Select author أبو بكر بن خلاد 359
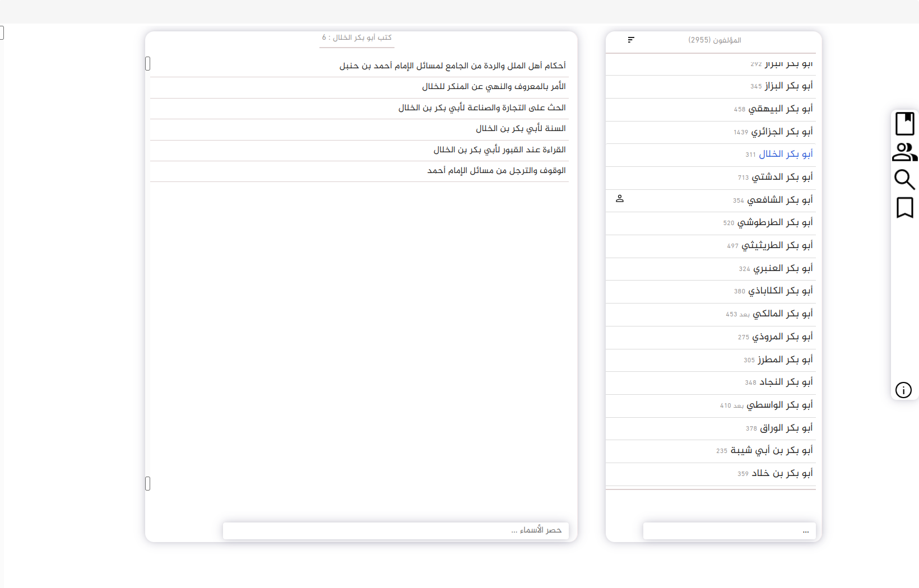Image resolution: width=919 pixels, height=588 pixels. (x=711, y=474)
